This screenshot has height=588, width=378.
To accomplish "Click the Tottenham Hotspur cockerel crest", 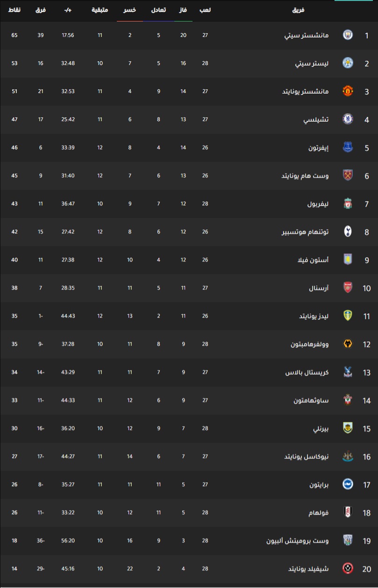I will coord(348,232).
